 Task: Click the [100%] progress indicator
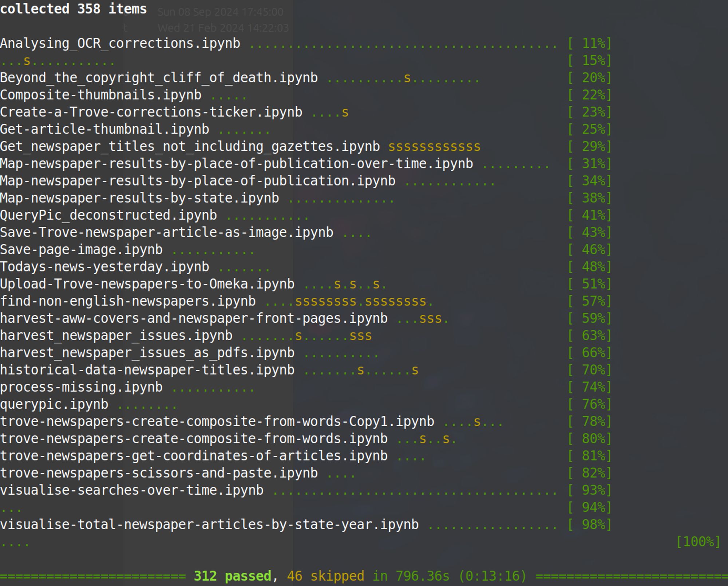(698, 542)
